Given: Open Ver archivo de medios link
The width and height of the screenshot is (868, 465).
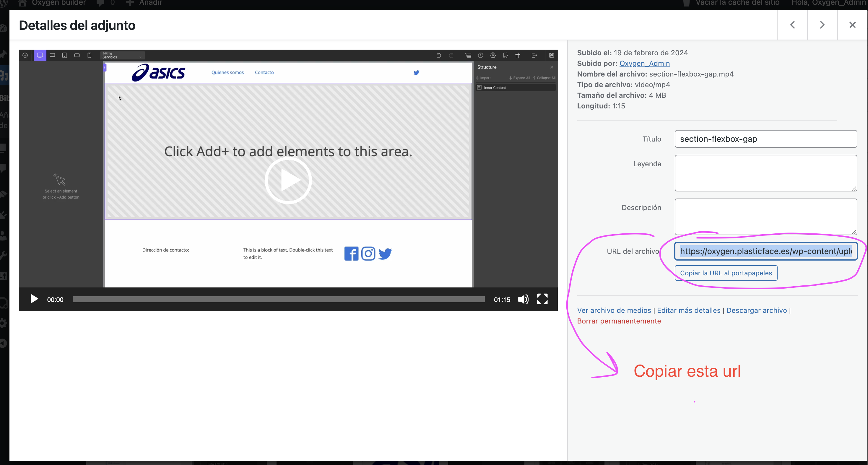Looking at the screenshot, I should (614, 310).
